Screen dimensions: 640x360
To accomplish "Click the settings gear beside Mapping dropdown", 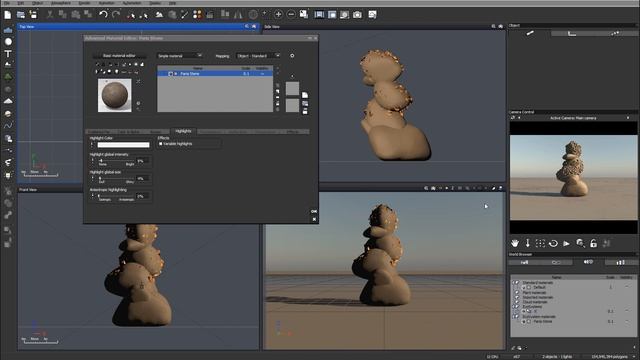I will tap(292, 56).
